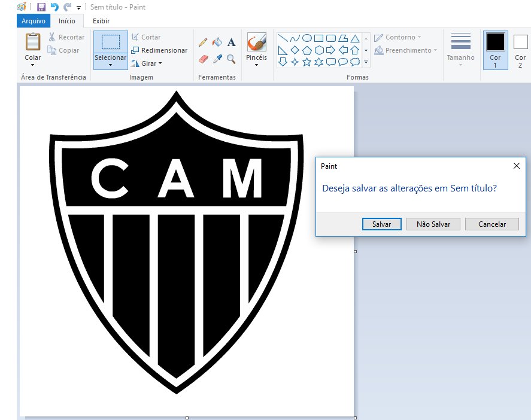Click the canvas bottom-center resize handle

pyautogui.click(x=187, y=418)
